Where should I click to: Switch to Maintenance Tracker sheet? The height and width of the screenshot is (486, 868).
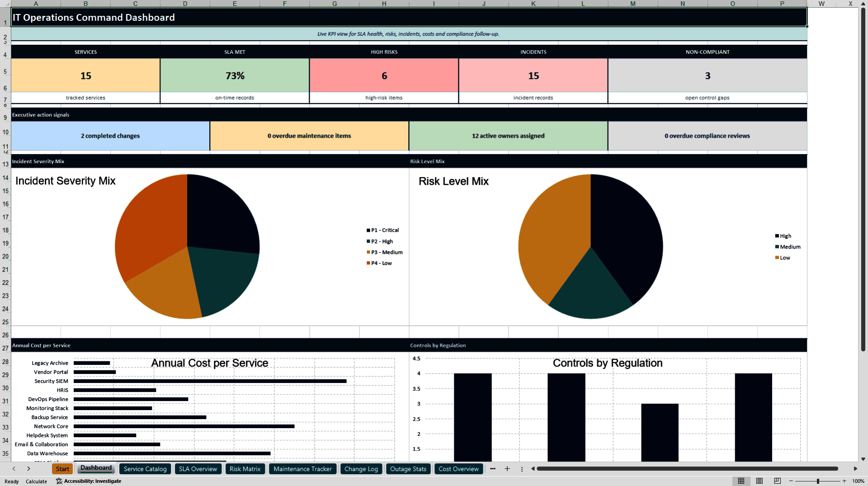coord(302,469)
